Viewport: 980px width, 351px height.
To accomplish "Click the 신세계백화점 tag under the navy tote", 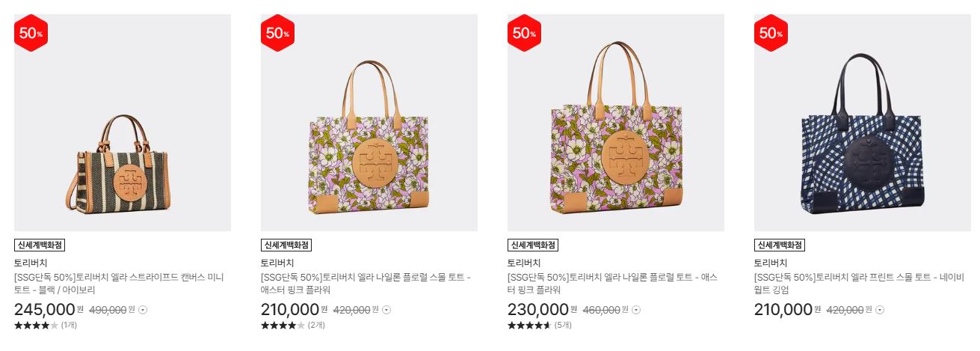I will tap(780, 245).
